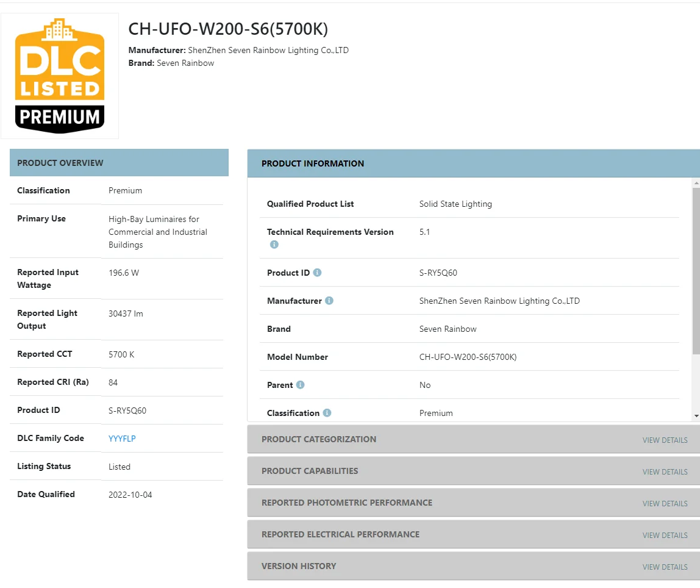
Task: Click scroll down arrow in Product Information
Action: pos(696,416)
